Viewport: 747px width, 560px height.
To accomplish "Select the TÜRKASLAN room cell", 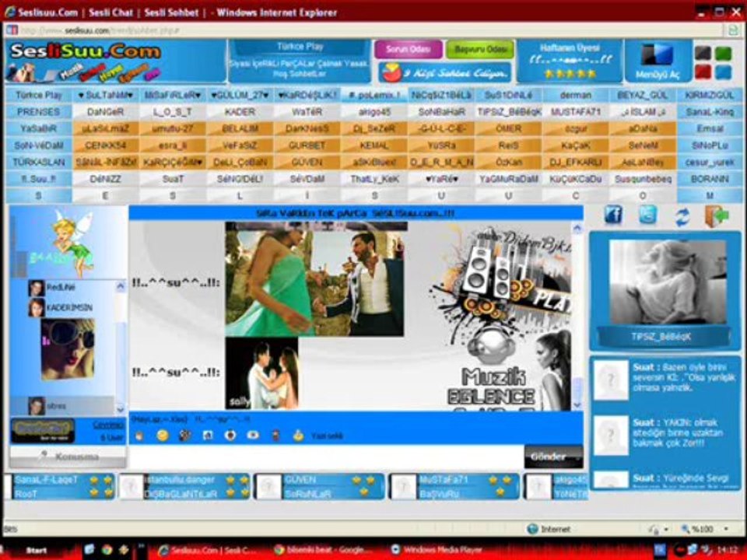I will click(x=39, y=163).
